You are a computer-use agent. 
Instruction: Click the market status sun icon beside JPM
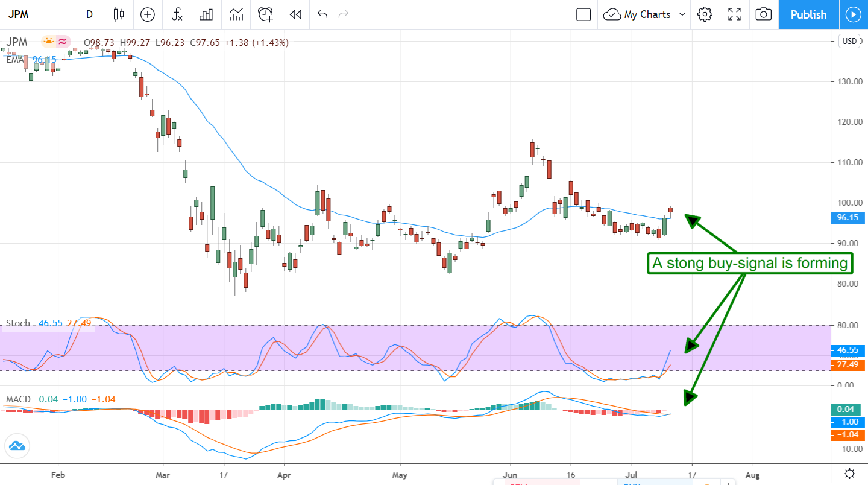[48, 42]
